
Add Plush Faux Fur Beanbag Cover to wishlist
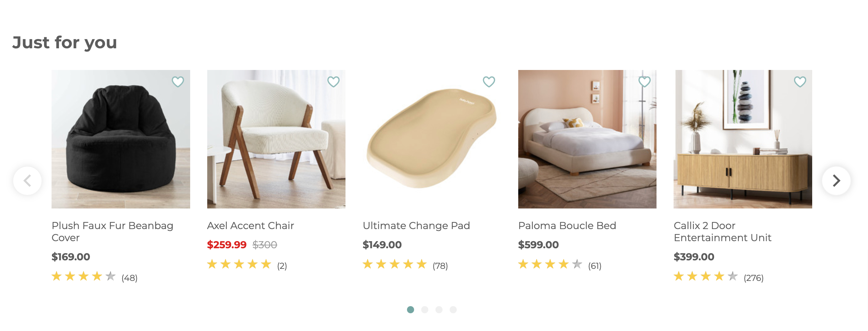point(178,82)
